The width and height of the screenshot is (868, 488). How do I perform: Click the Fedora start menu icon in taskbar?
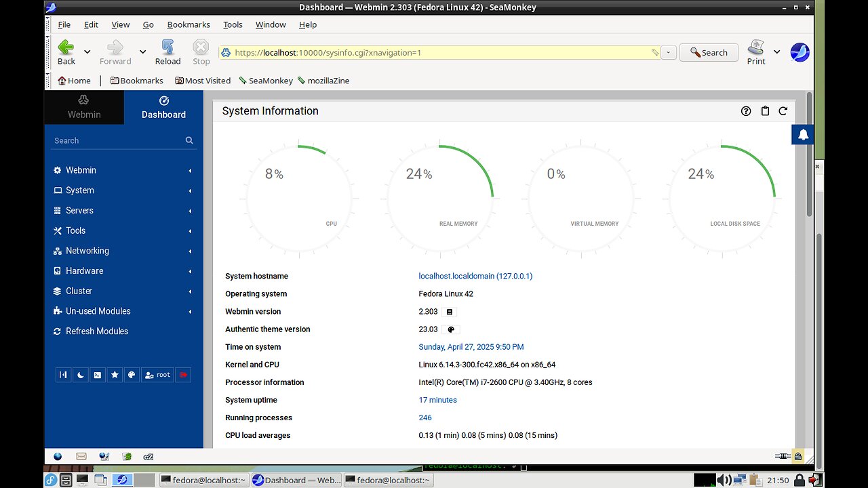pos(51,481)
